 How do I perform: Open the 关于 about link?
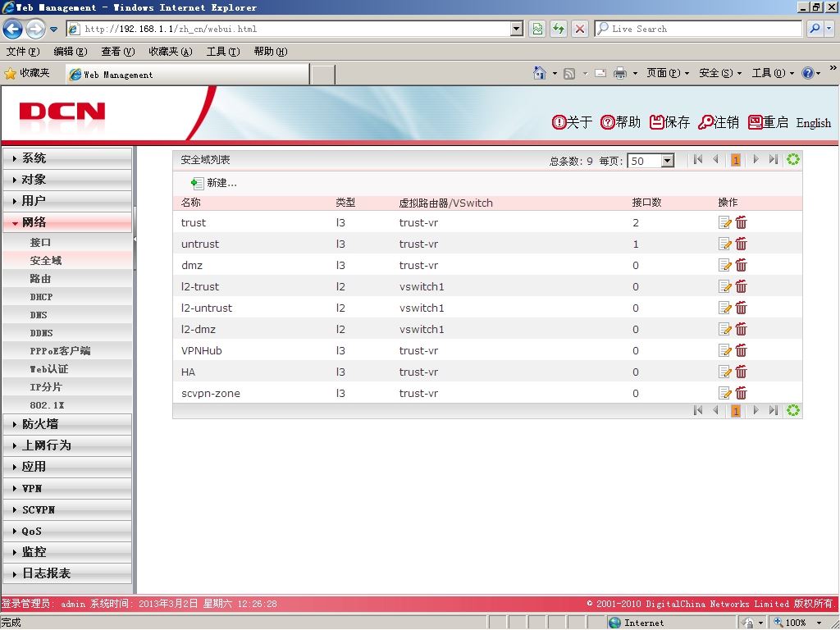pyautogui.click(x=572, y=122)
